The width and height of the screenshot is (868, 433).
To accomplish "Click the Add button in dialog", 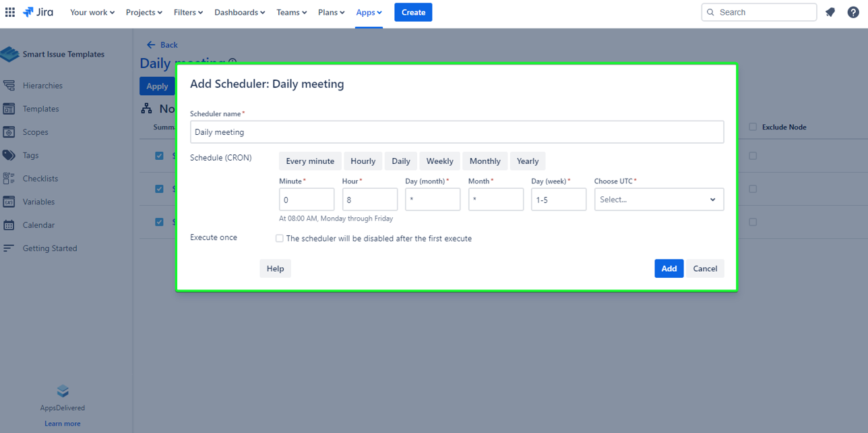I will tap(669, 268).
